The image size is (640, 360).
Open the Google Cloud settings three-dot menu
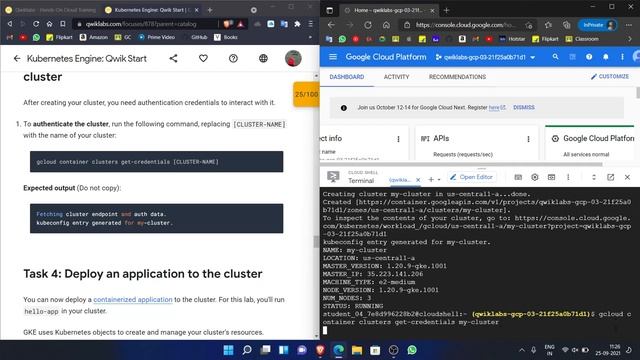coord(622,57)
